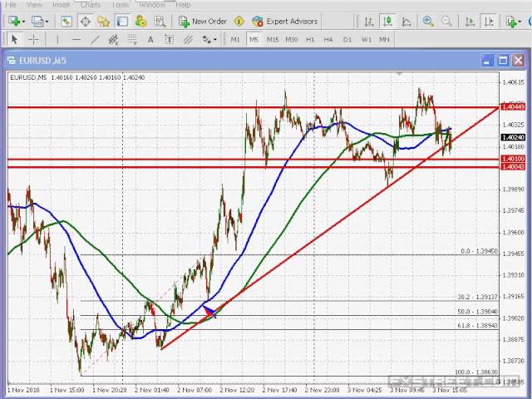
Task: Toggle the Navigator folder-star icon
Action: tap(103, 22)
